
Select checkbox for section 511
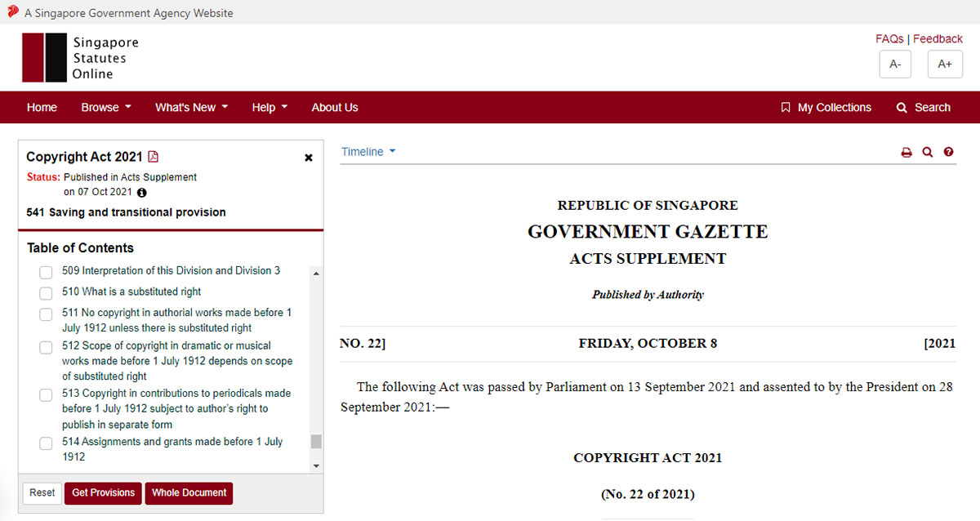click(x=47, y=314)
